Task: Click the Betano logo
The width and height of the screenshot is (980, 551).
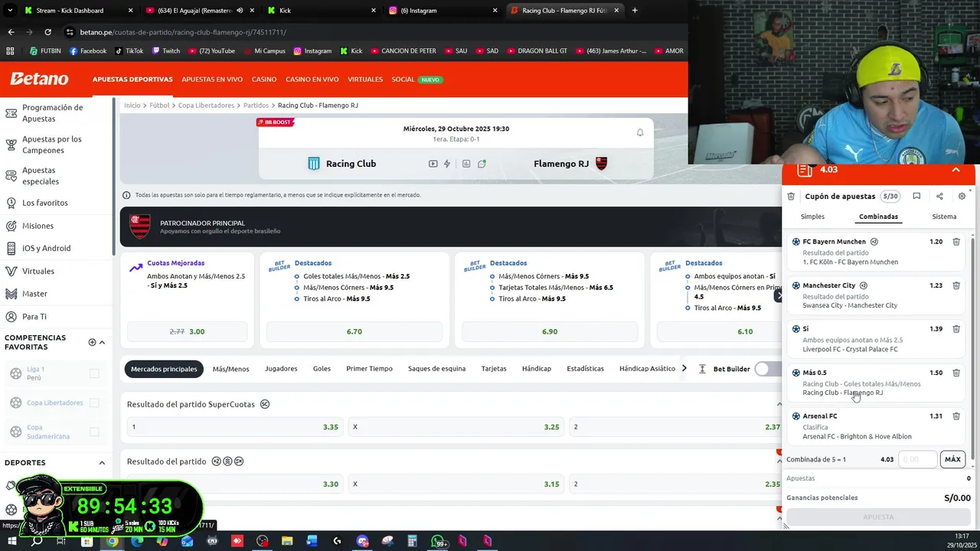Action: coord(39,79)
